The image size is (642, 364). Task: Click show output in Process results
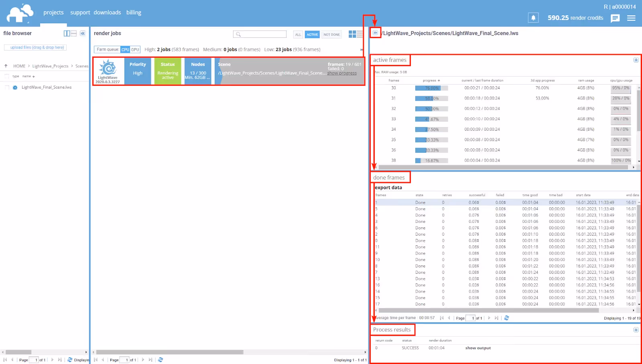[478, 348]
